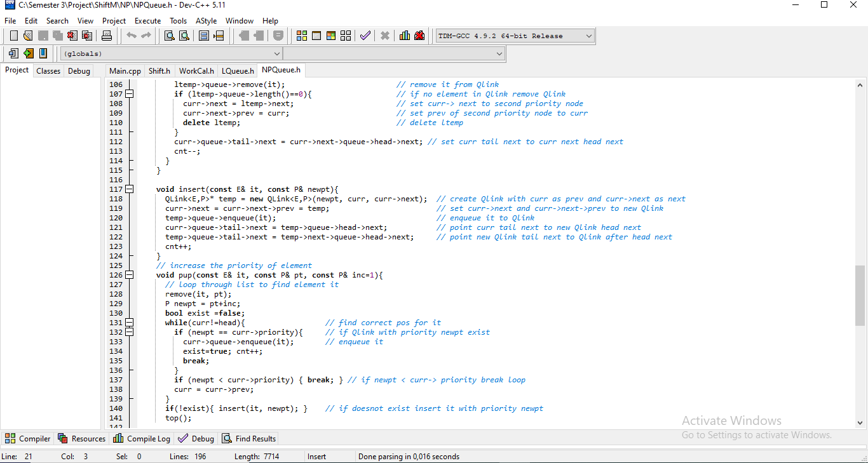Click the Insert icon on second toolbar
Viewport: 868px width, 463px height.
(13, 53)
